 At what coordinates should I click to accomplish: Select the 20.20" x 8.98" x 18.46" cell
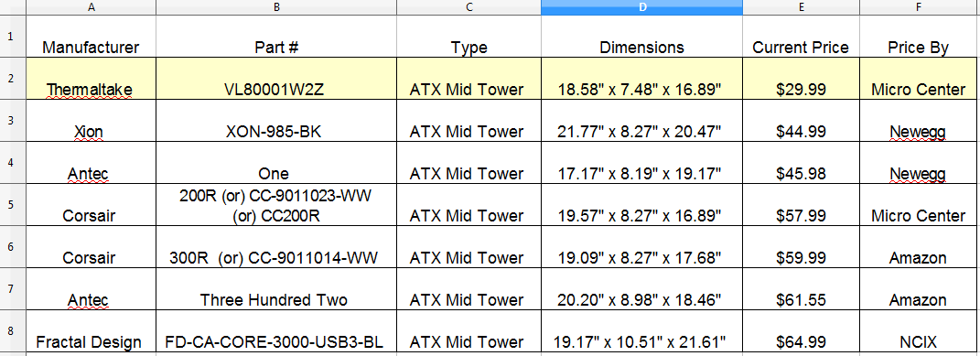pos(641,290)
